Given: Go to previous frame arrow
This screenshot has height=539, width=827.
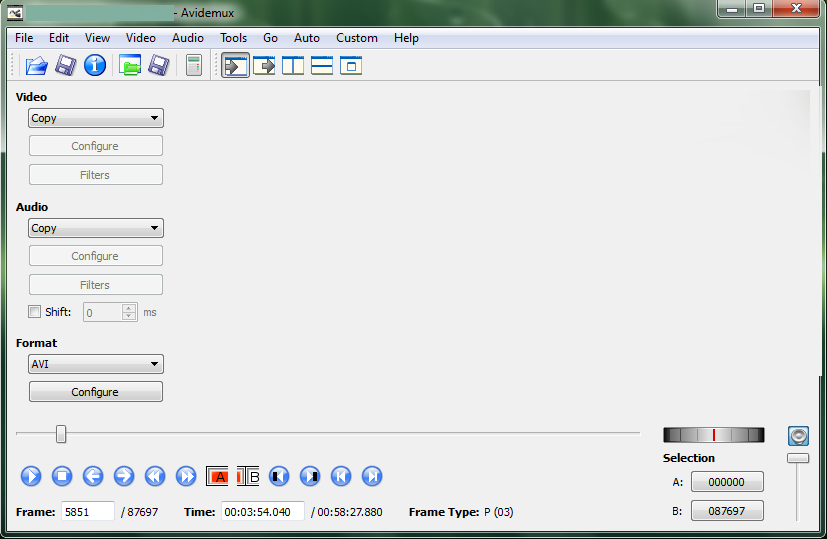Looking at the screenshot, I should pyautogui.click(x=93, y=476).
